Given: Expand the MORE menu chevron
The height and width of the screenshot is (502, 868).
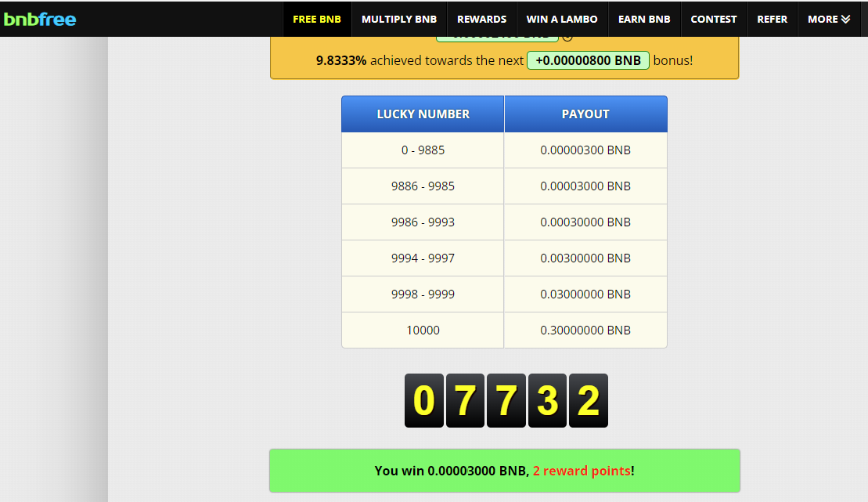Looking at the screenshot, I should coord(847,19).
